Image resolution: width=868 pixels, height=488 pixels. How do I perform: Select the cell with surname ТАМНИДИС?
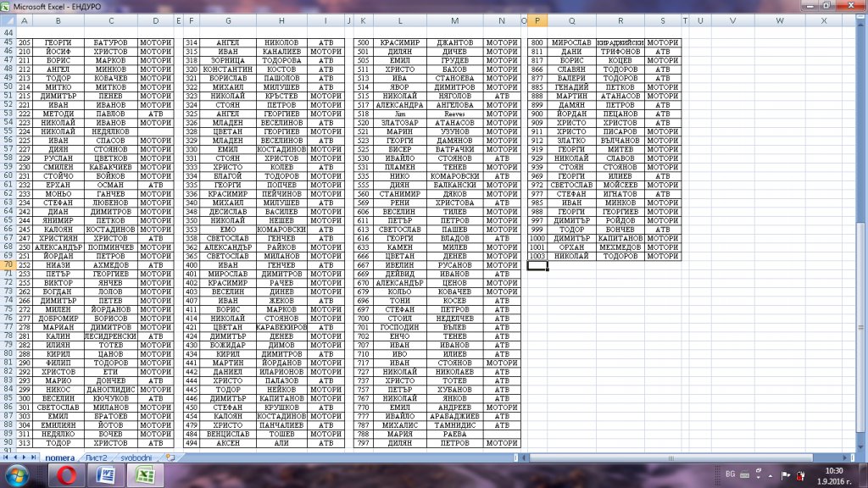point(454,425)
